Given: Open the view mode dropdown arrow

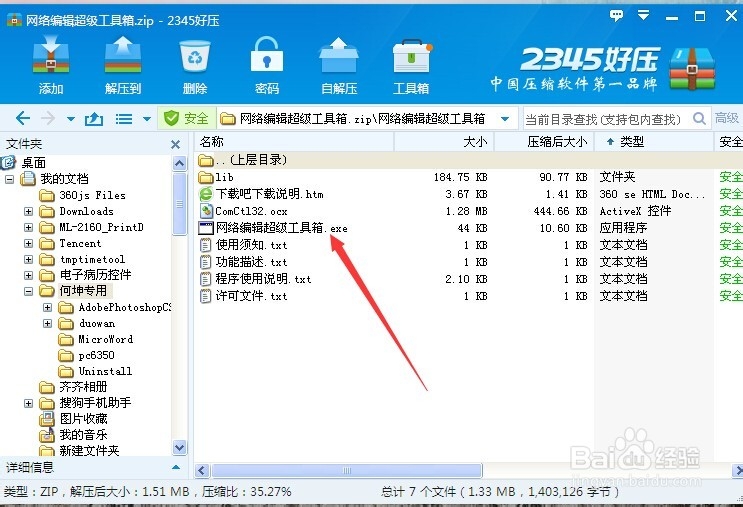Looking at the screenshot, I should pos(147,119).
